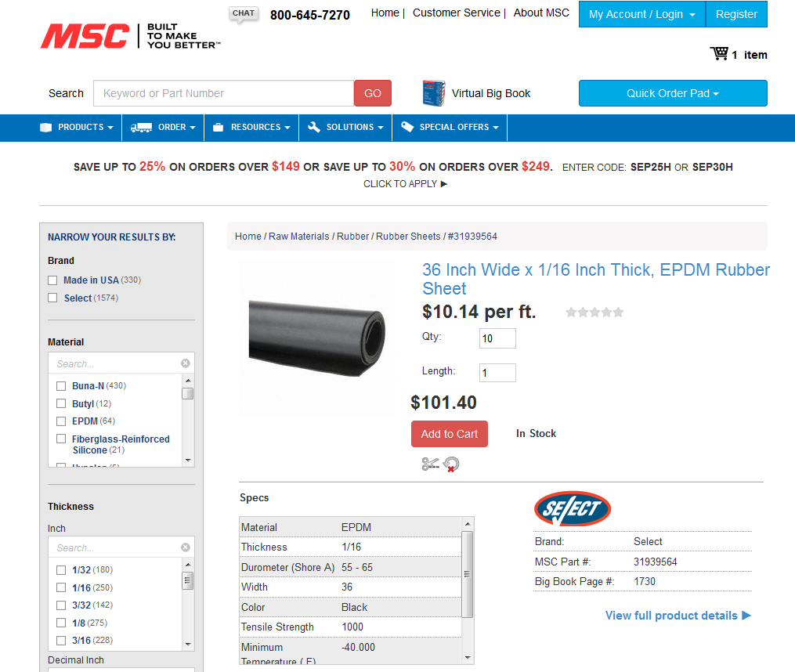
Task: Click the Add to Cart button
Action: pyautogui.click(x=450, y=434)
